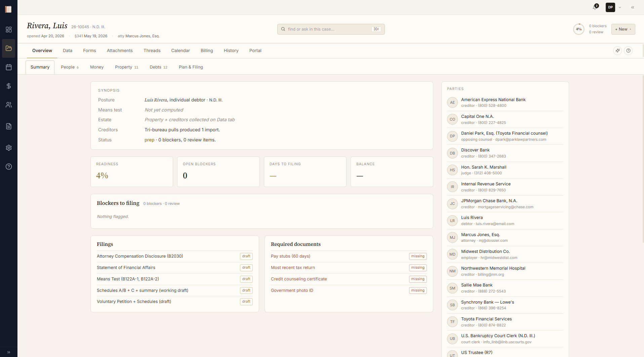Open the settings gear in the sidebar

point(9,148)
